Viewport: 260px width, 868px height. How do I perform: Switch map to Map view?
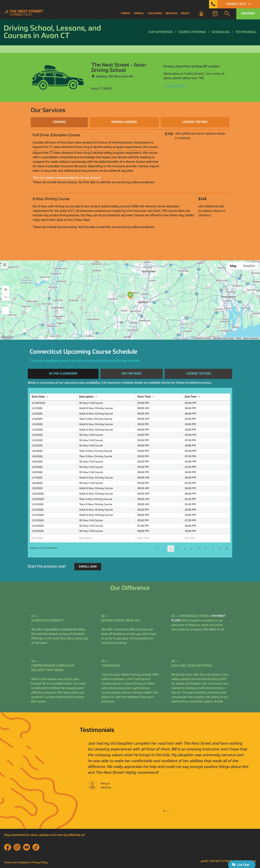coord(233,266)
